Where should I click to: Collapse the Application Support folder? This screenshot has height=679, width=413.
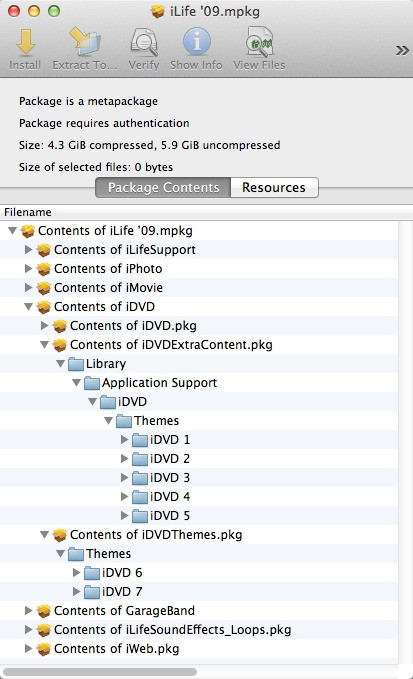(x=76, y=383)
